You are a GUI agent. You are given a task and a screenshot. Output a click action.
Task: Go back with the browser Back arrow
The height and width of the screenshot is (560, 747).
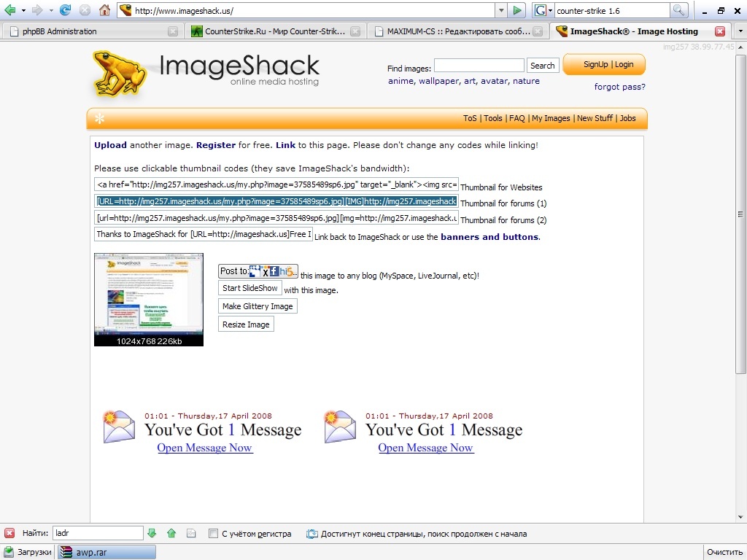(9, 10)
